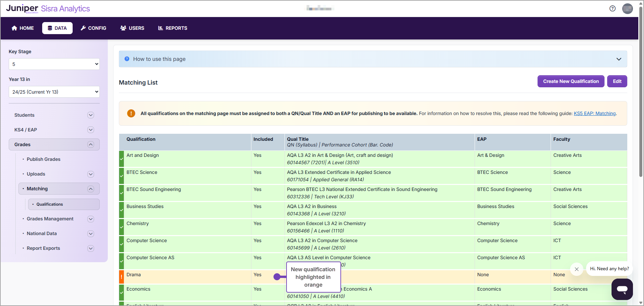Open the user profile avatar
This screenshot has height=306, width=644.
tap(627, 9)
